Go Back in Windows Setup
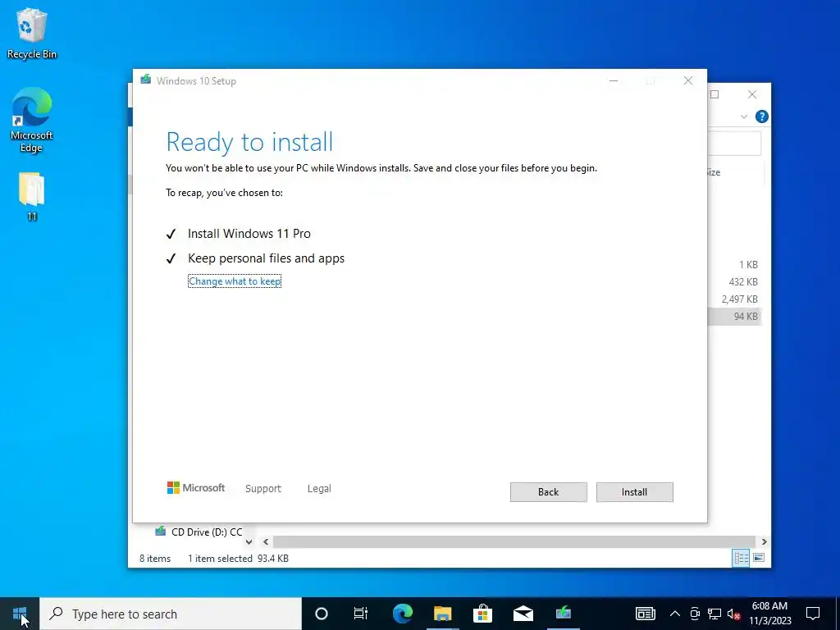 548,492
